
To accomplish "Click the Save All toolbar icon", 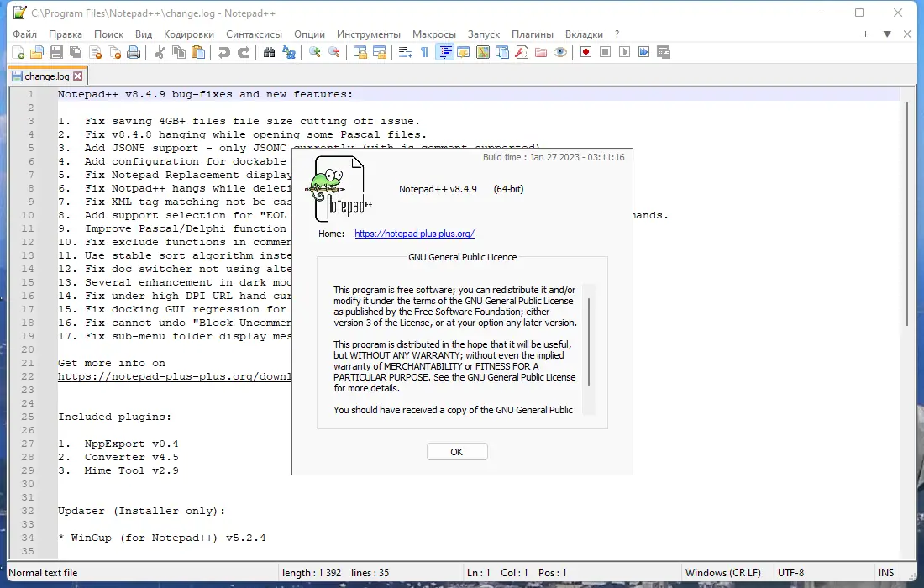I will click(x=76, y=52).
